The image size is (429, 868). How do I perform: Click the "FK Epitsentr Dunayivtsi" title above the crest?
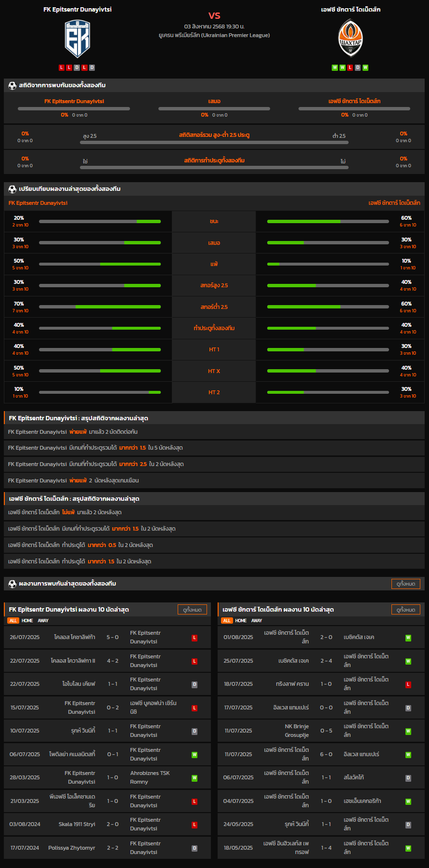[78, 10]
